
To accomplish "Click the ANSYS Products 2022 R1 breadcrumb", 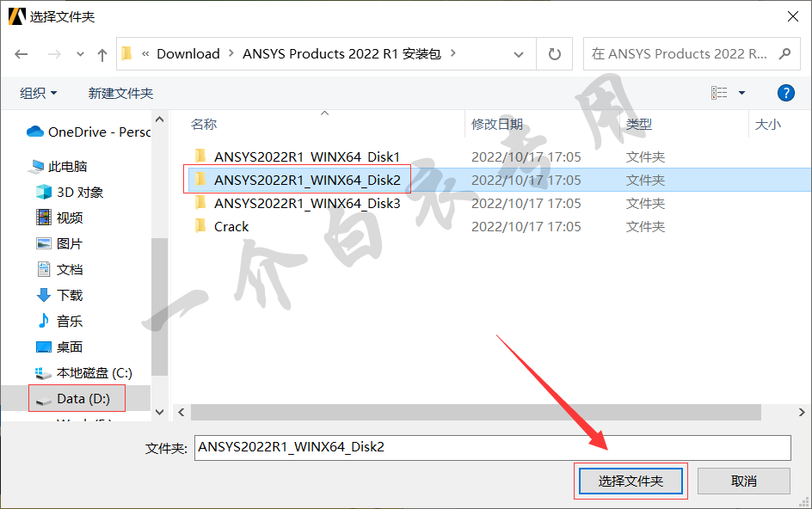I will (341, 53).
